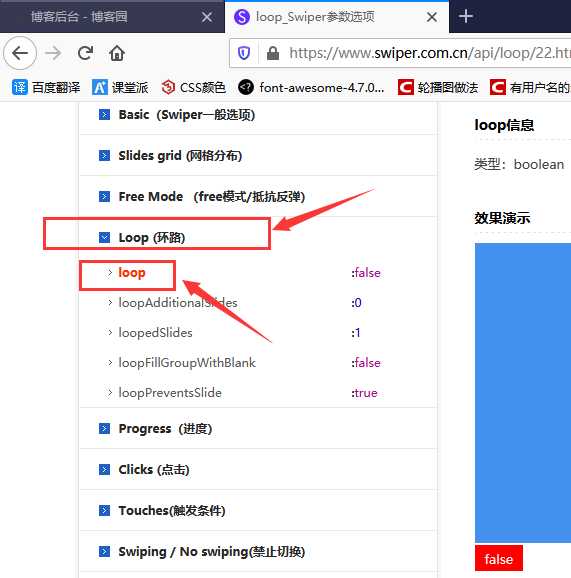Select the loopedSlides parameter entry
Viewport: 571px width, 578px height.
pyautogui.click(x=155, y=332)
